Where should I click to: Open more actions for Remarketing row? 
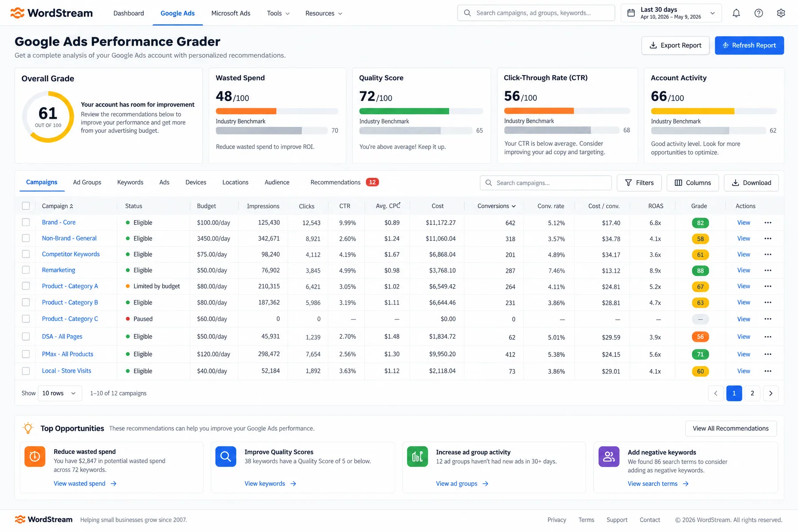pos(768,270)
